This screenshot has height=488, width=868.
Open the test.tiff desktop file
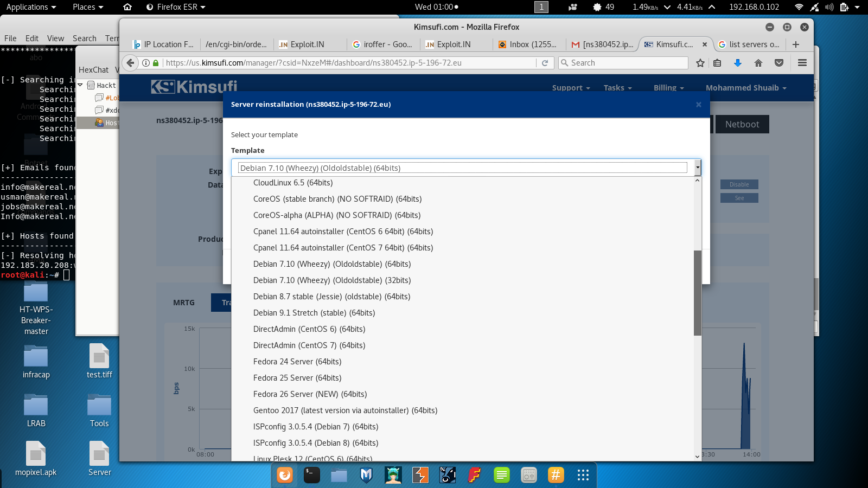coord(99,361)
